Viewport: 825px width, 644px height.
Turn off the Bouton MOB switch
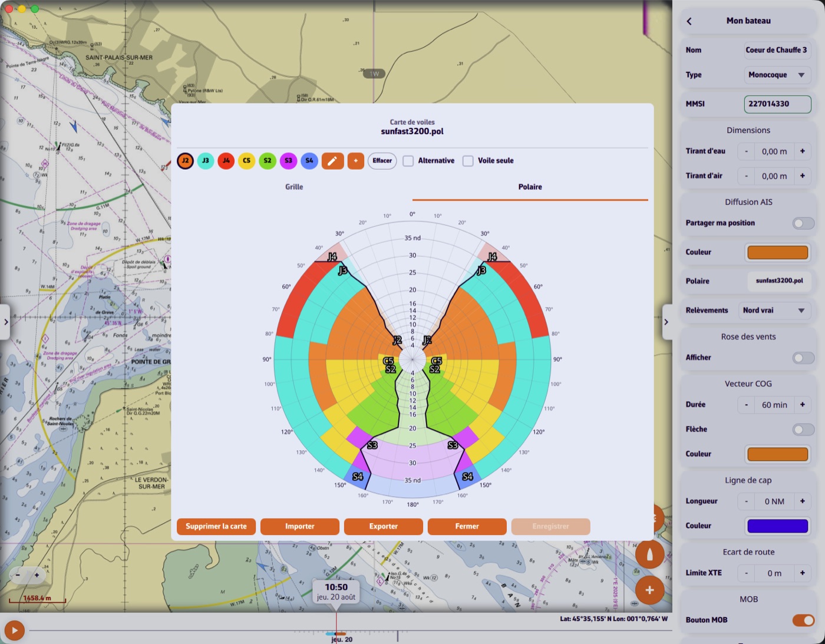(x=803, y=620)
